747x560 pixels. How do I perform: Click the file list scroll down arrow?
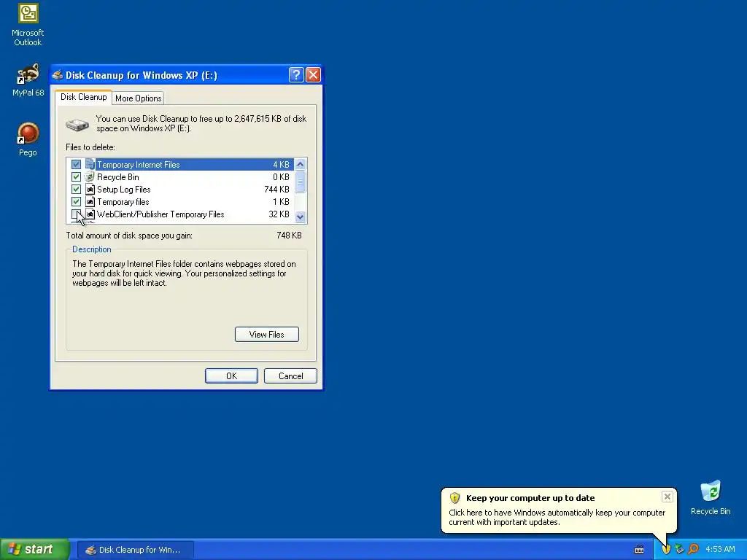pyautogui.click(x=300, y=217)
